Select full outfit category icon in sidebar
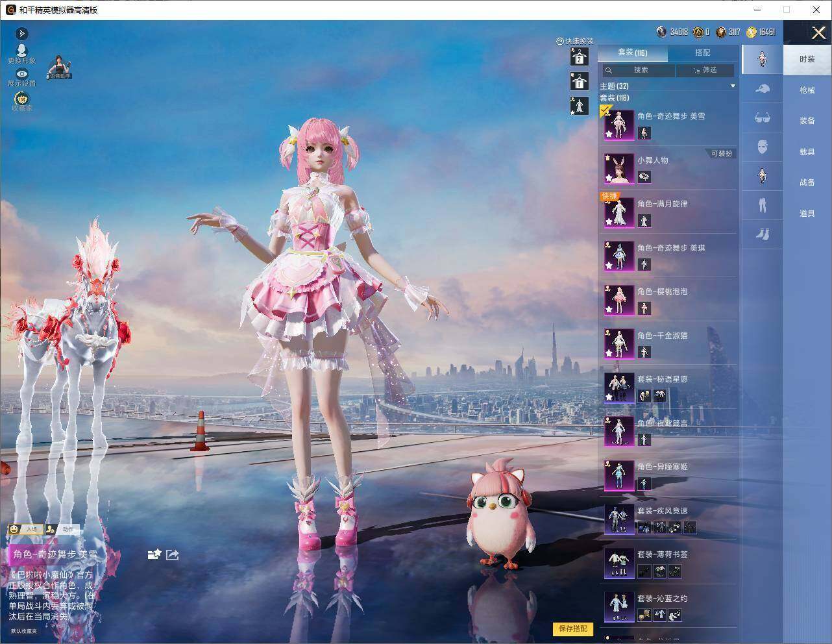This screenshot has width=832, height=644. point(762,59)
